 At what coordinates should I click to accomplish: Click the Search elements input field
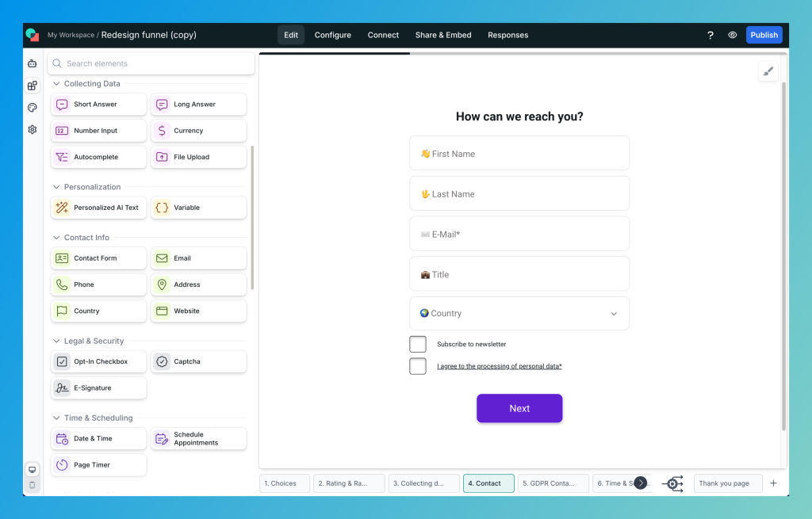point(151,63)
